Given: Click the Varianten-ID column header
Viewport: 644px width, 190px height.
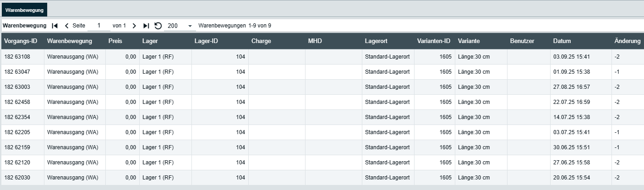Looking at the screenshot, I should coord(434,41).
